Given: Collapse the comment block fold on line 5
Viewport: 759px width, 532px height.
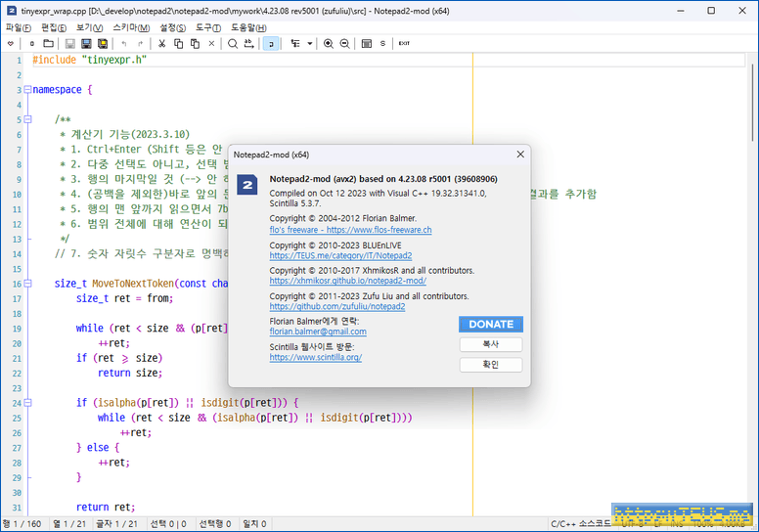Looking at the screenshot, I should click(x=27, y=119).
